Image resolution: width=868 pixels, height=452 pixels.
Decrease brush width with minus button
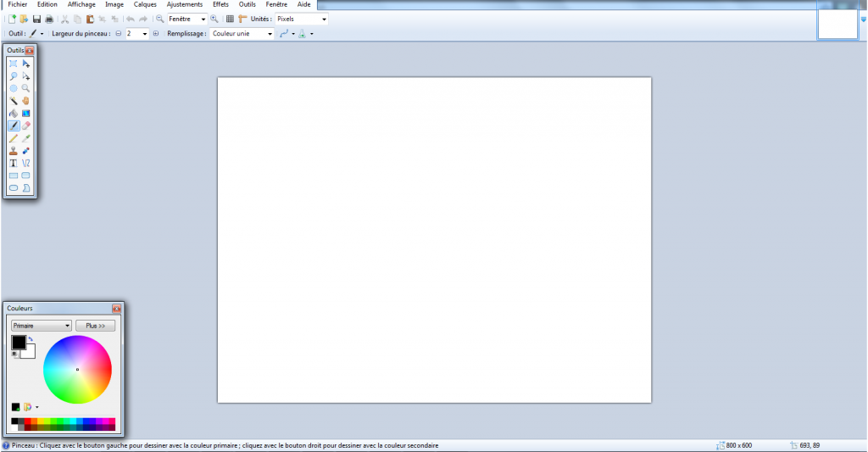click(119, 34)
